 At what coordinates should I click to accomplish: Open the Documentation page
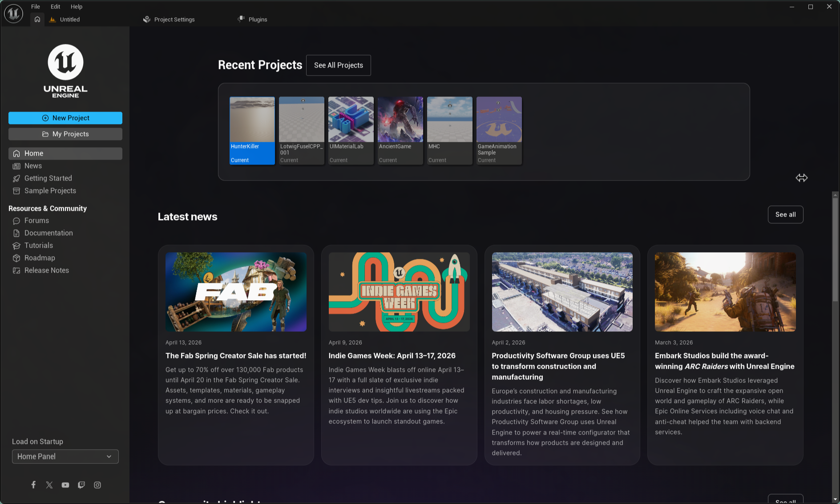pyautogui.click(x=48, y=233)
